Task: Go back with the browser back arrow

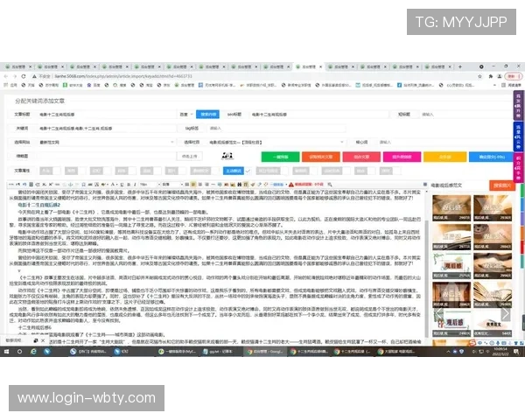Action: pyautogui.click(x=6, y=76)
